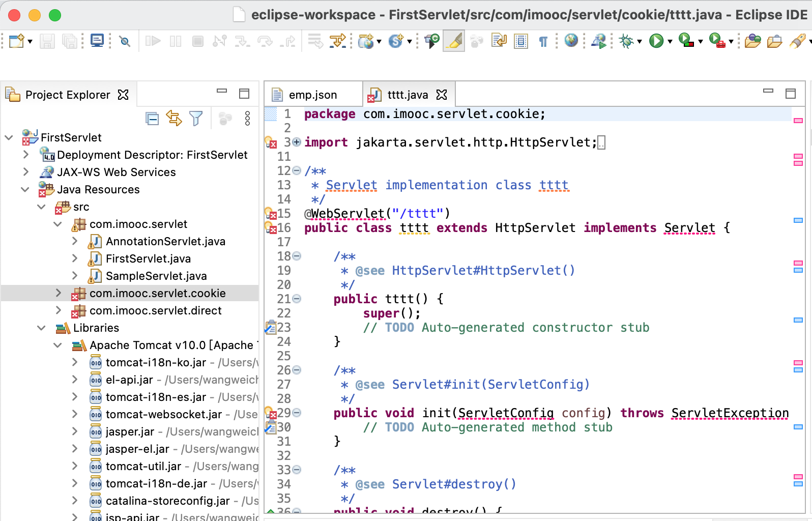The width and height of the screenshot is (812, 521).
Task: Toggle Show Whitespace Characters
Action: pyautogui.click(x=543, y=41)
